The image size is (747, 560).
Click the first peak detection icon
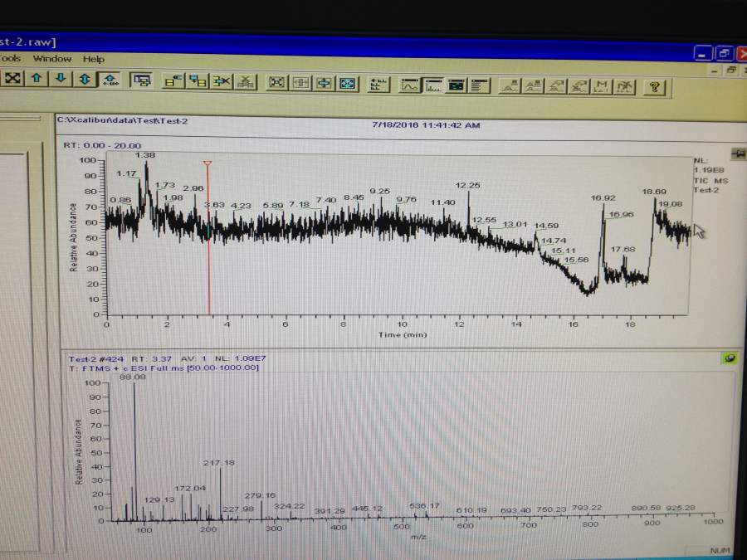click(x=510, y=86)
